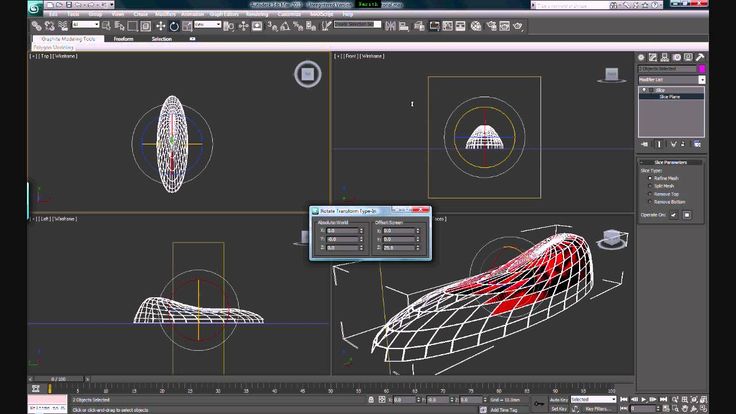Toggle Operate On polygons button
The image size is (736, 414).
click(x=687, y=215)
